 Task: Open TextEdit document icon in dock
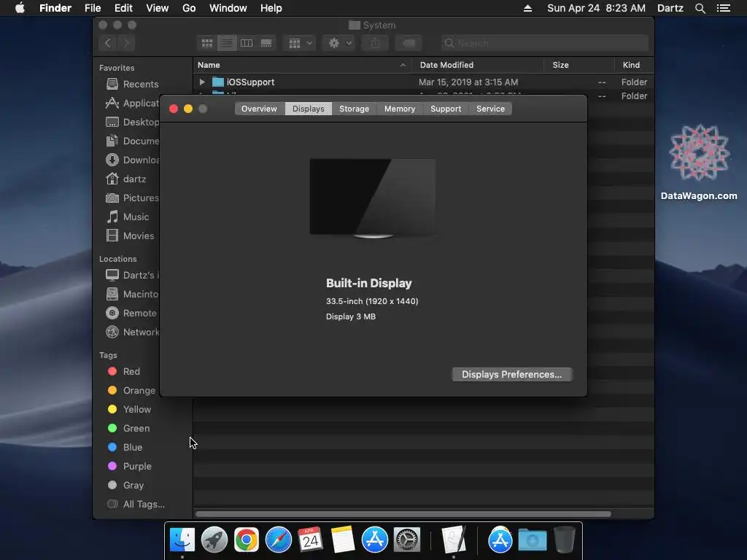coord(454,540)
